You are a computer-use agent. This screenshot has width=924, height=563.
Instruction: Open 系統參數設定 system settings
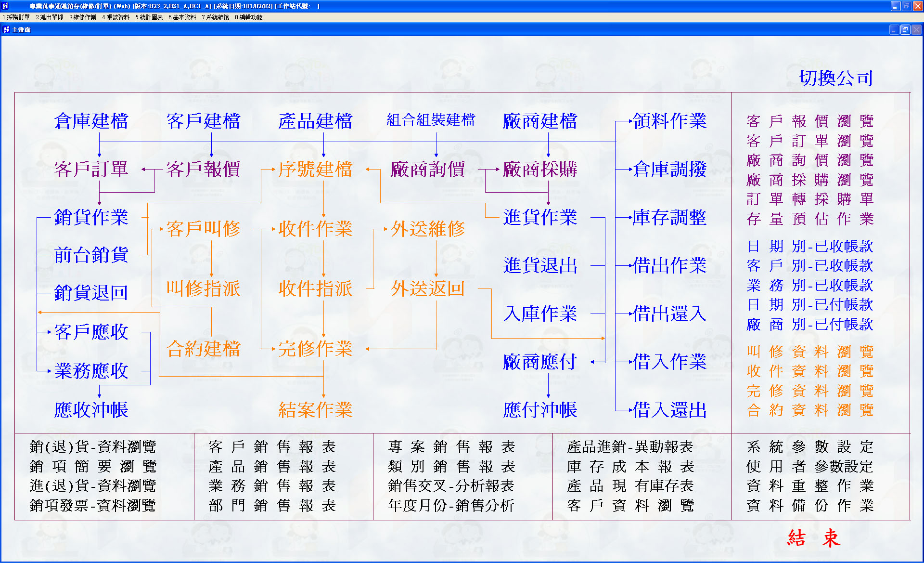point(810,447)
